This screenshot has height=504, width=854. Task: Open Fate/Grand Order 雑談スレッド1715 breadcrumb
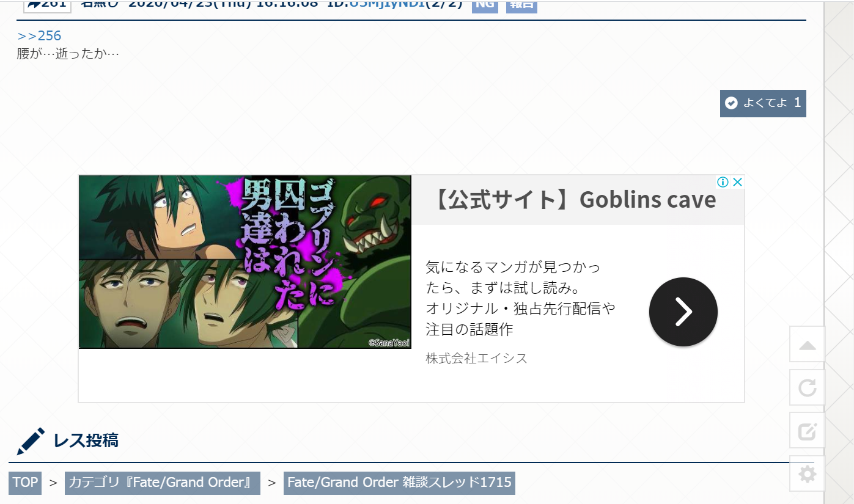[399, 483]
